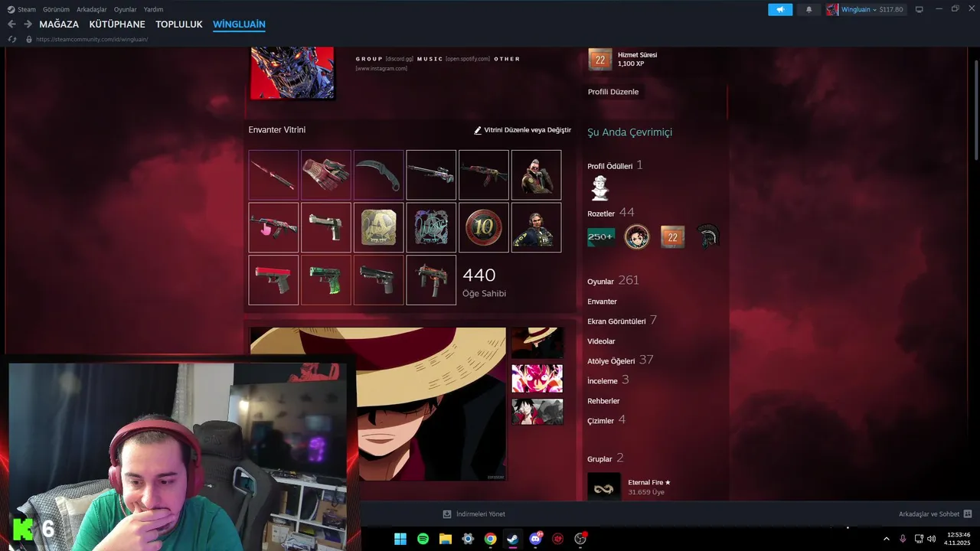
Task: Click İndirmeleri Yönet in bottom bar
Action: click(x=481, y=514)
